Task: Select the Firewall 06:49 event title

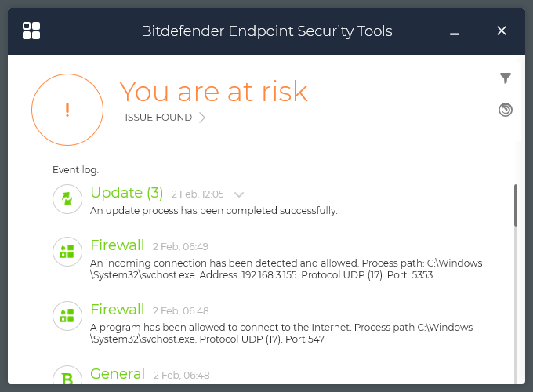Action: click(118, 245)
